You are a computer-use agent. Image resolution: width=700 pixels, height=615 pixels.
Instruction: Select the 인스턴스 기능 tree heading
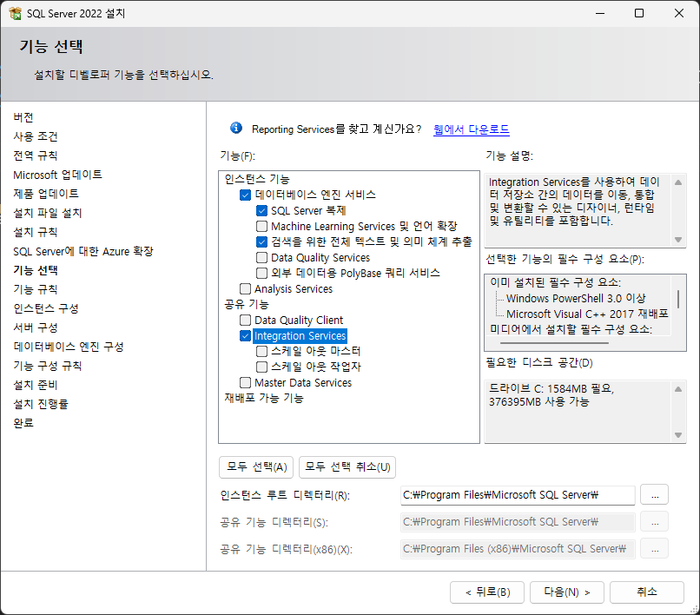[257, 179]
